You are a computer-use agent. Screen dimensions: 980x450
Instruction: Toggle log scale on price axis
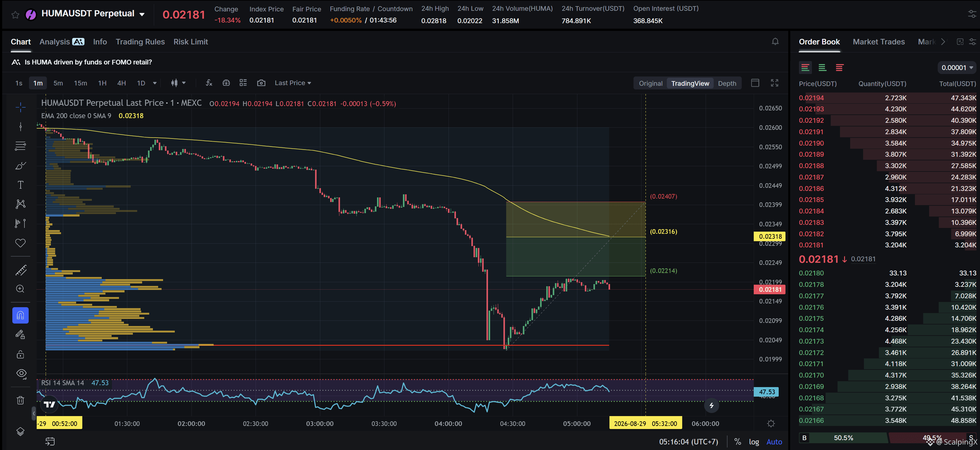(754, 442)
